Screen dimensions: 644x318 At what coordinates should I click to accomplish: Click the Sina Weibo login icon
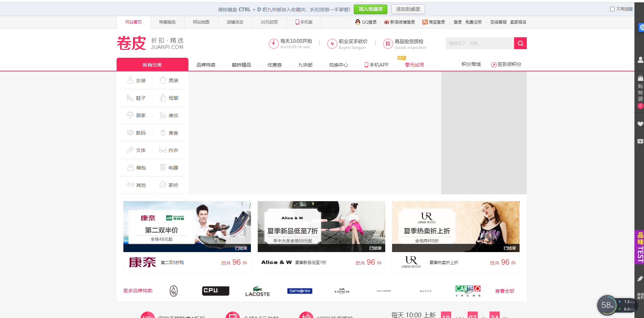(387, 22)
